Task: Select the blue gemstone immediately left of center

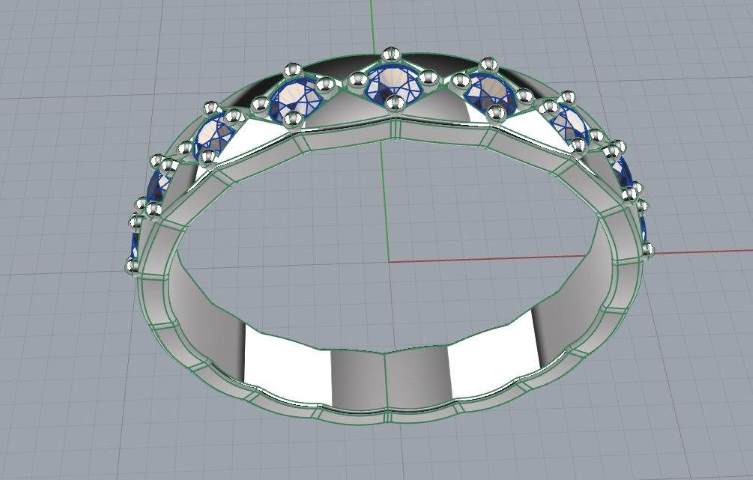Action: click(x=295, y=99)
